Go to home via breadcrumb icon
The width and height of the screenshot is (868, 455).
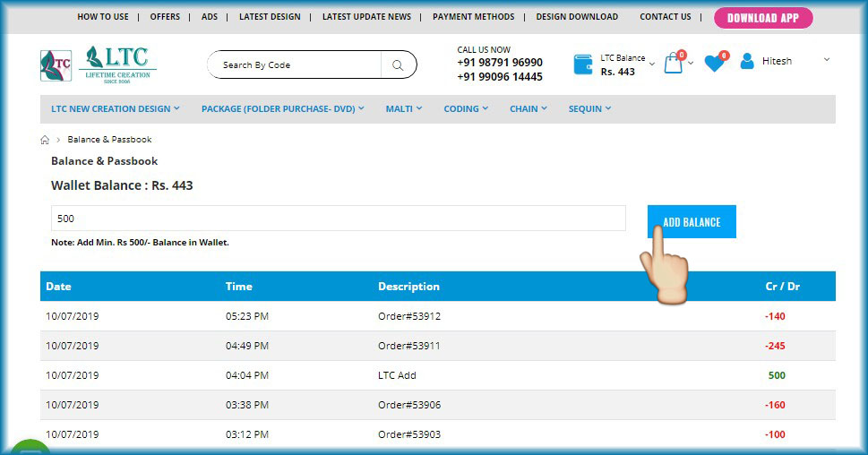click(x=45, y=140)
